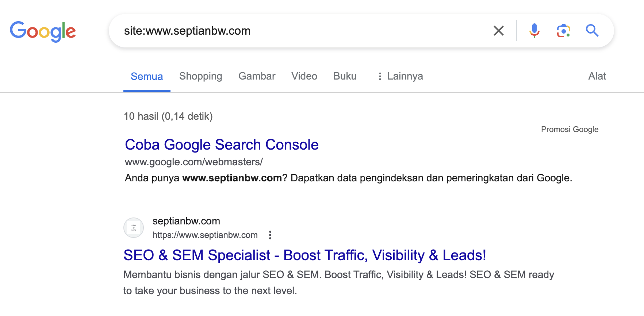Click the blue search magnifier icon
This screenshot has height=316, width=644.
click(x=592, y=31)
